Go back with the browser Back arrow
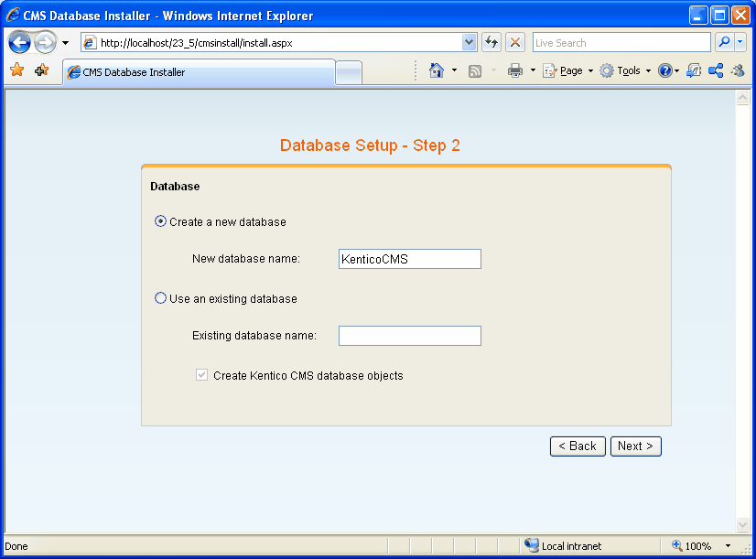The height and width of the screenshot is (559, 756). point(20,43)
